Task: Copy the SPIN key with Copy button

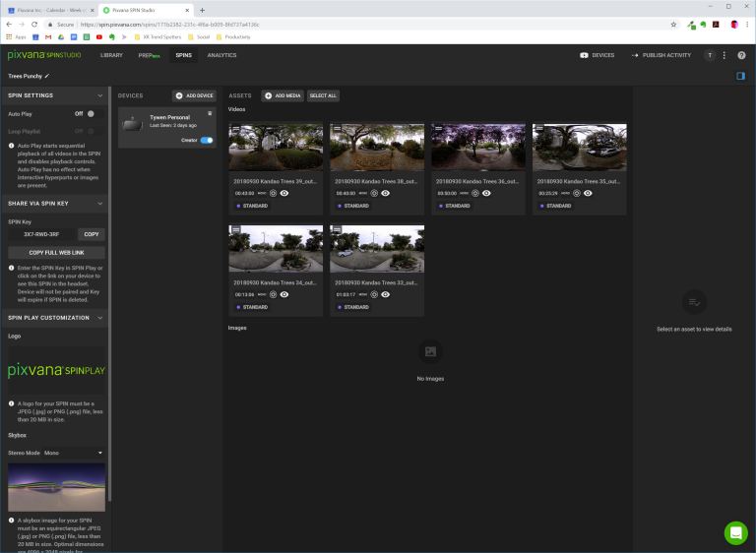Action: tap(92, 234)
